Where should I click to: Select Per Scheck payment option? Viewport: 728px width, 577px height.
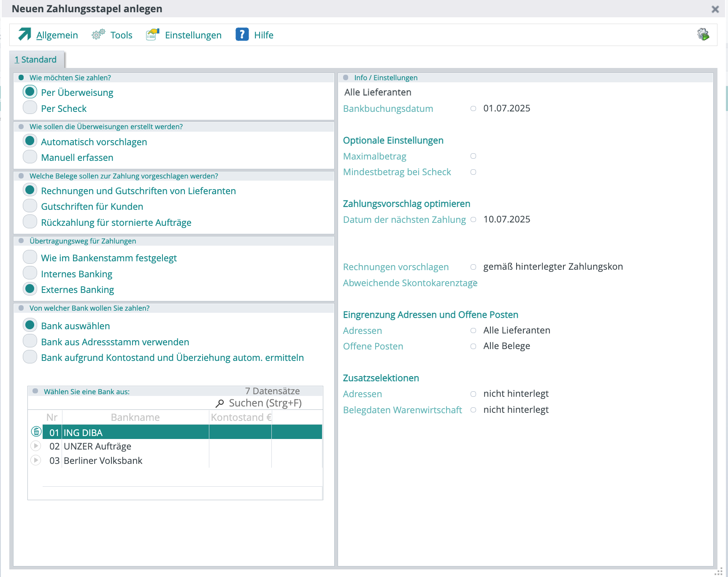pos(30,107)
